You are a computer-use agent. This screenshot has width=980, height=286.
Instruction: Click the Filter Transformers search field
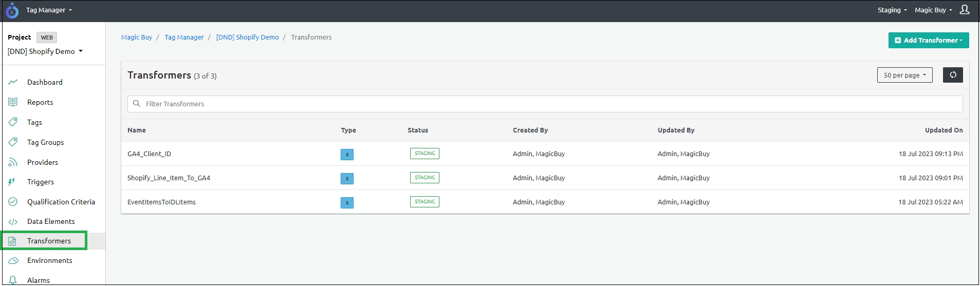545,104
